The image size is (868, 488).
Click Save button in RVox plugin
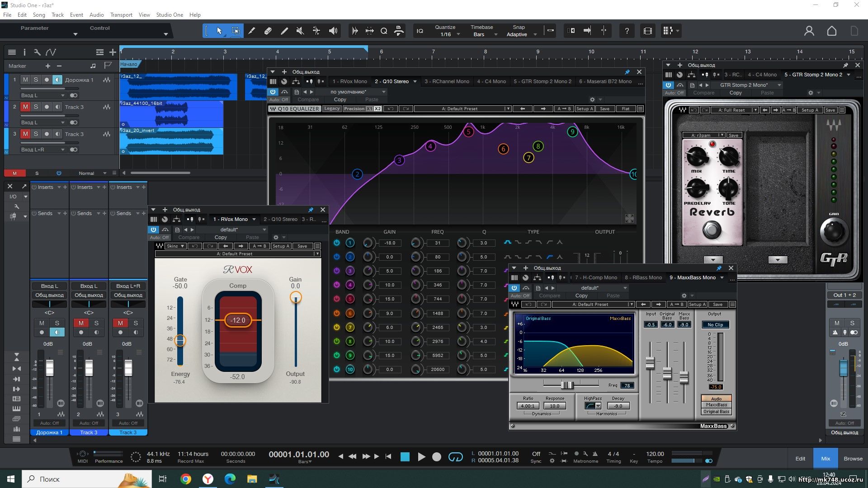point(302,246)
